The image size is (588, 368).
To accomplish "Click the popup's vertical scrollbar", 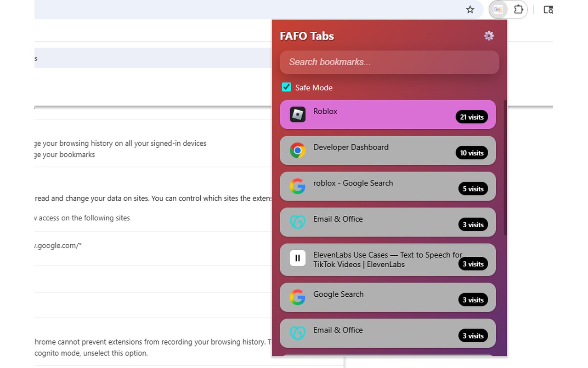I will point(505,168).
